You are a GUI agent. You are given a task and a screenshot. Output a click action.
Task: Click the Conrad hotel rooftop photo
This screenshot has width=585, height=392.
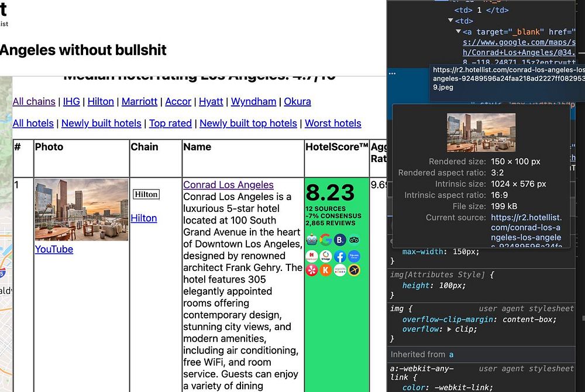coord(81,209)
